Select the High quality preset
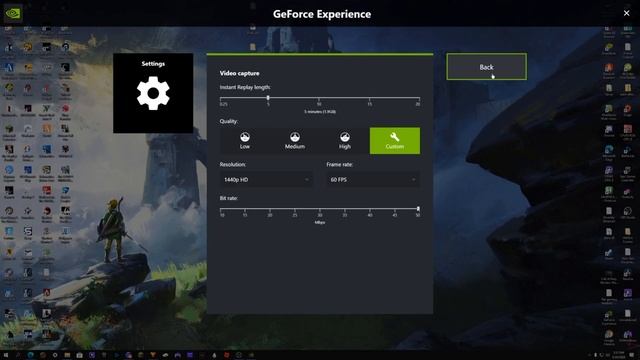 [344, 141]
